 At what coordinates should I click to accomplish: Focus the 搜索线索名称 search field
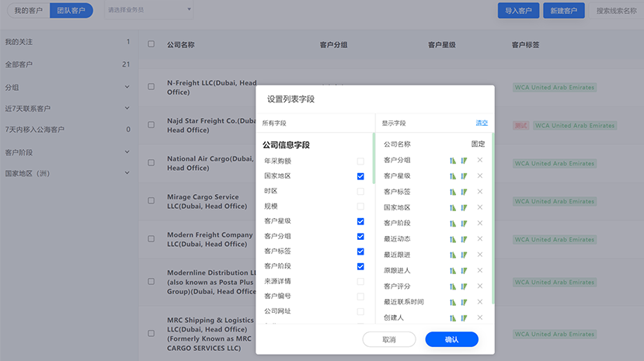pyautogui.click(x=616, y=11)
